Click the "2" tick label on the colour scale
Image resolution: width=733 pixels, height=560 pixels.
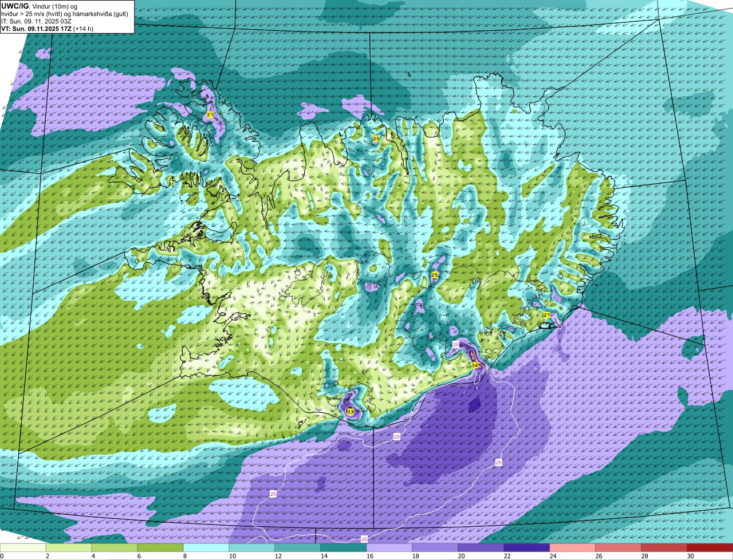(48, 556)
